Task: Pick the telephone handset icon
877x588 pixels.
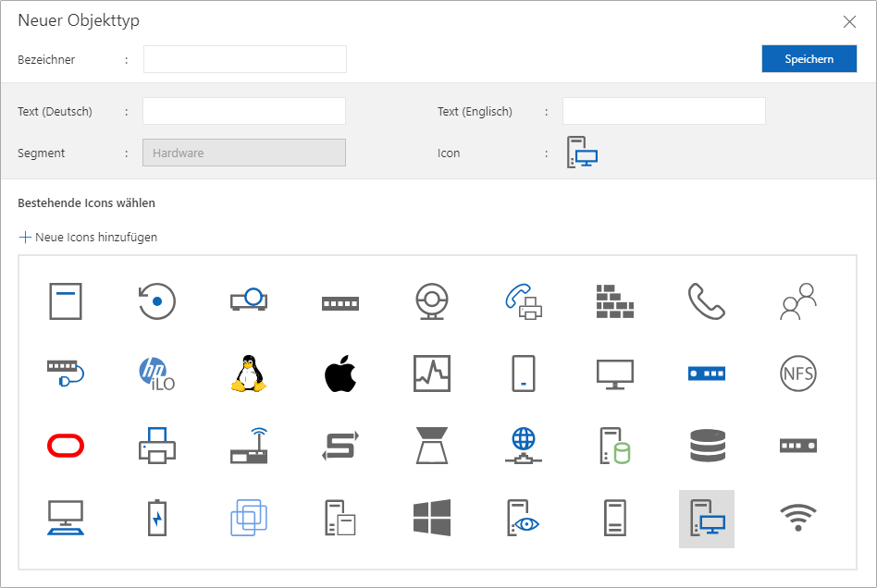Action: pos(706,300)
